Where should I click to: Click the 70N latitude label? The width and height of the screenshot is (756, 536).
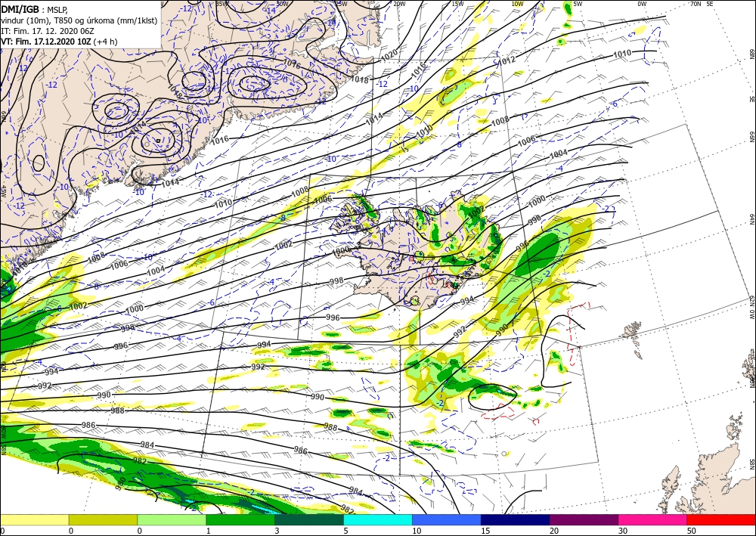pyautogui.click(x=696, y=4)
